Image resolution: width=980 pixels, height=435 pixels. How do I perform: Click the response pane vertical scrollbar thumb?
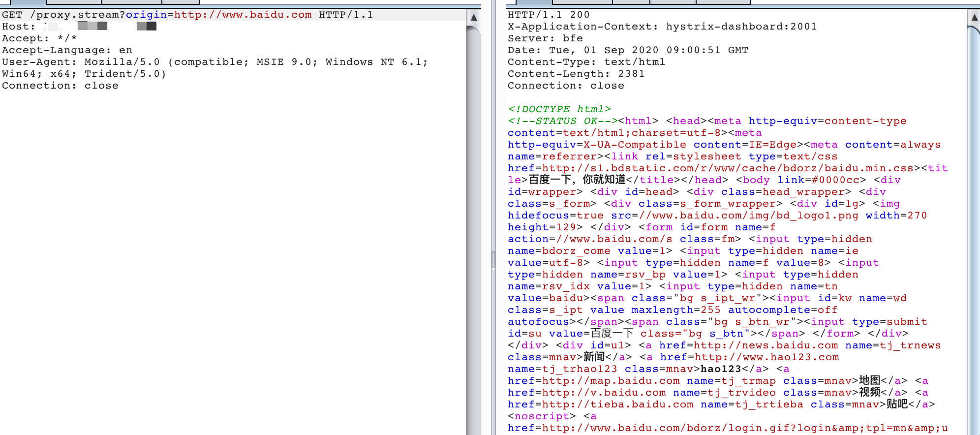pyautogui.click(x=974, y=197)
